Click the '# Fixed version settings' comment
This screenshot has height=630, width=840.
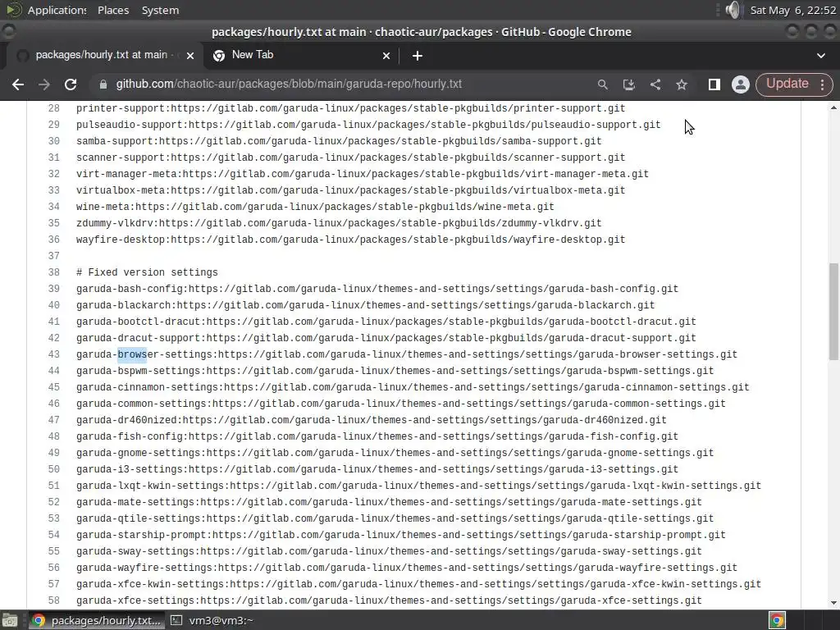pos(147,272)
